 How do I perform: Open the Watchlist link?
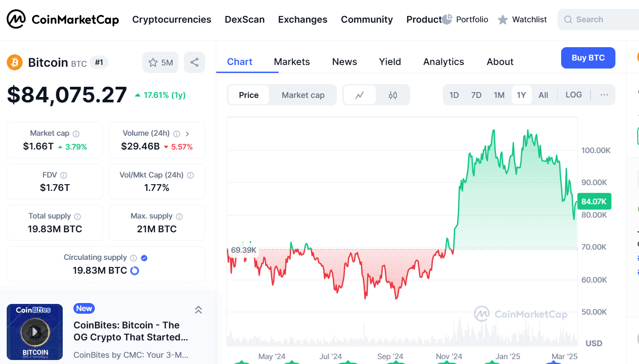[522, 20]
